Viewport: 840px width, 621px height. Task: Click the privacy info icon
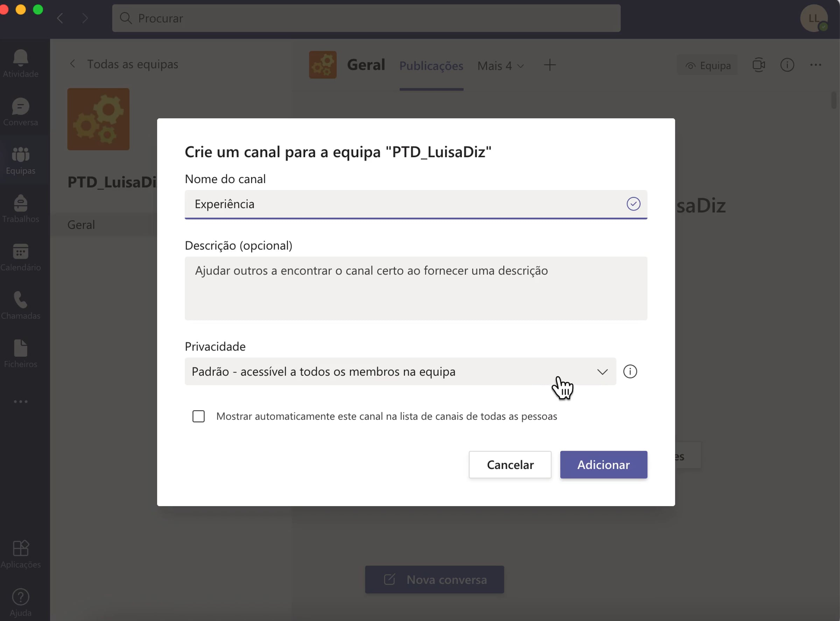pyautogui.click(x=630, y=371)
